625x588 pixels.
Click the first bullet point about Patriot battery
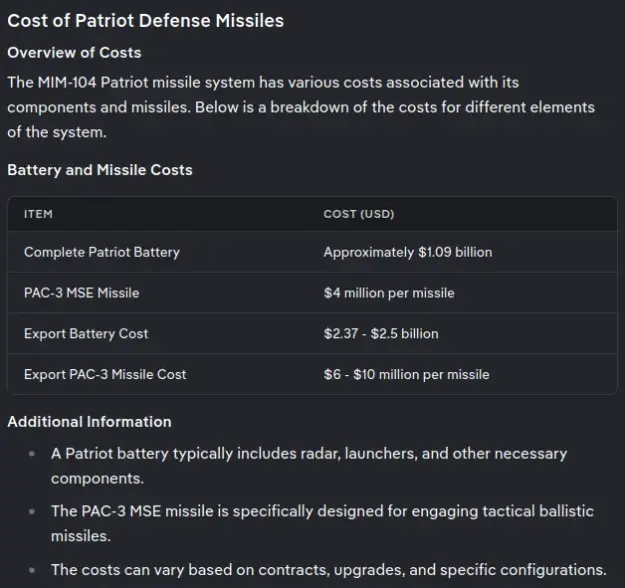point(309,466)
